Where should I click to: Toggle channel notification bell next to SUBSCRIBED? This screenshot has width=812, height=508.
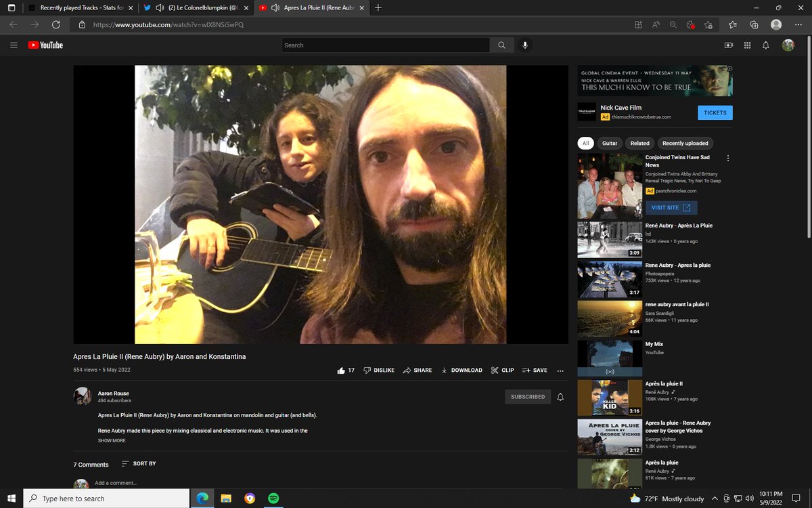560,397
